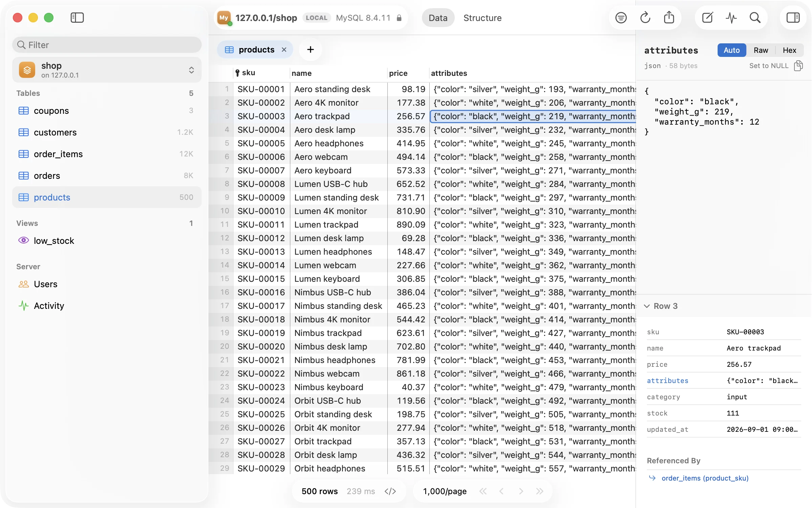Image resolution: width=812 pixels, height=508 pixels.
Task: Open the orders table
Action: coord(107,175)
